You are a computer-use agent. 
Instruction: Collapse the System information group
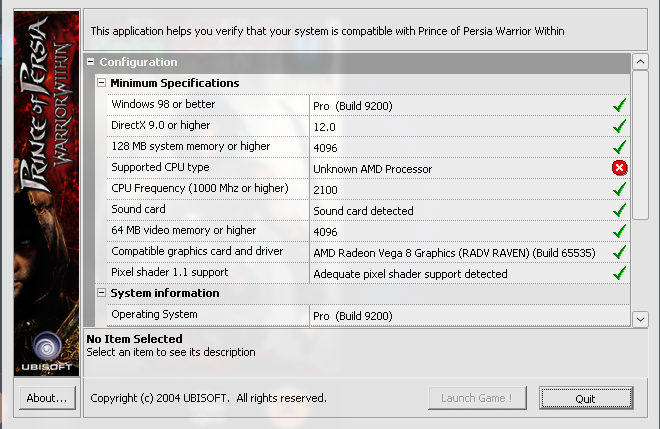click(x=101, y=293)
